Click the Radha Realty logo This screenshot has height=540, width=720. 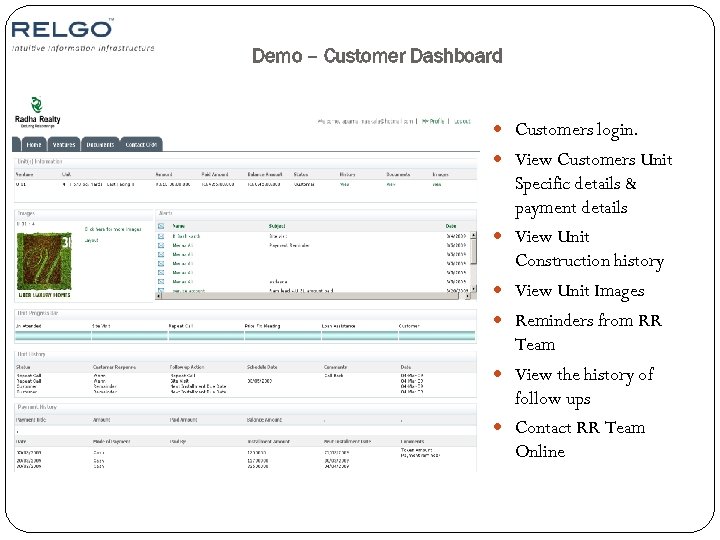37,112
